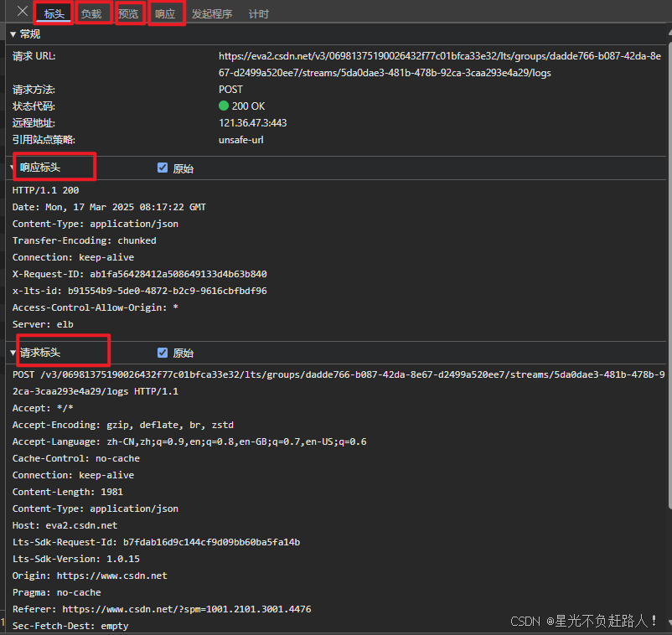Select the Sec-Fetch-Dest: empty line
This screenshot has width=672, height=635.
[70, 626]
